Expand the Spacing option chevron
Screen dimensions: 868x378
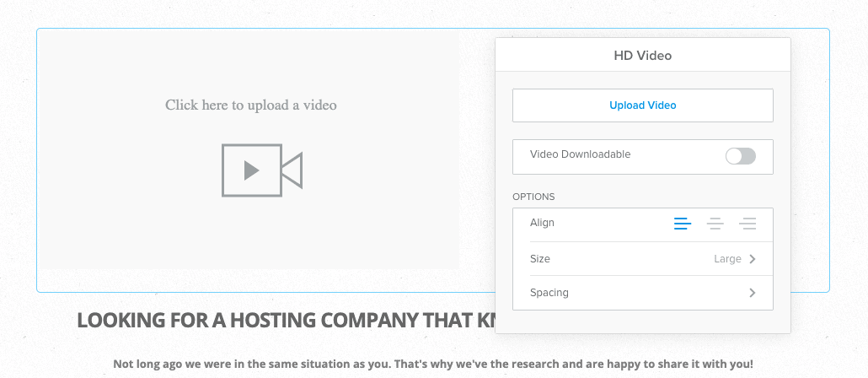(x=753, y=293)
